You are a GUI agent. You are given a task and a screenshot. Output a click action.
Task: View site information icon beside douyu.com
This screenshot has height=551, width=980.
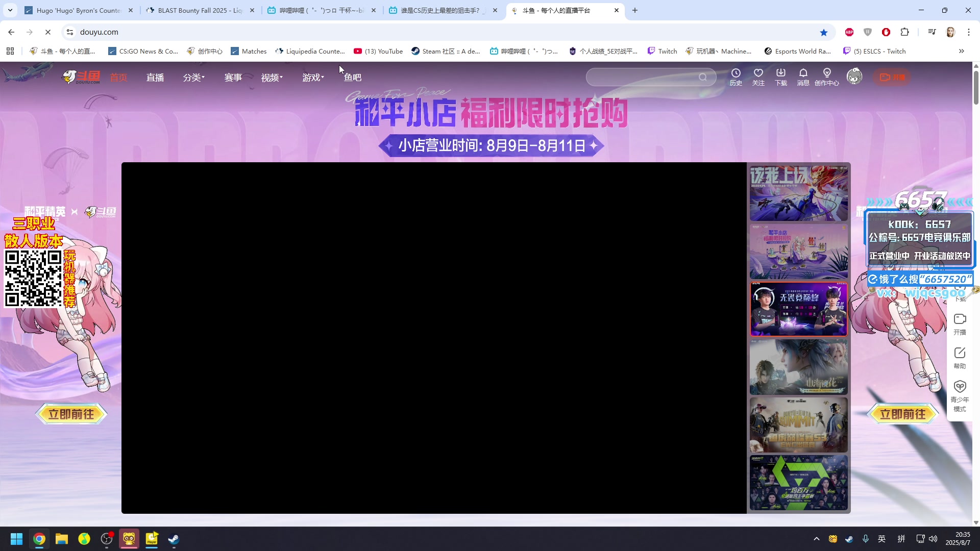click(70, 32)
